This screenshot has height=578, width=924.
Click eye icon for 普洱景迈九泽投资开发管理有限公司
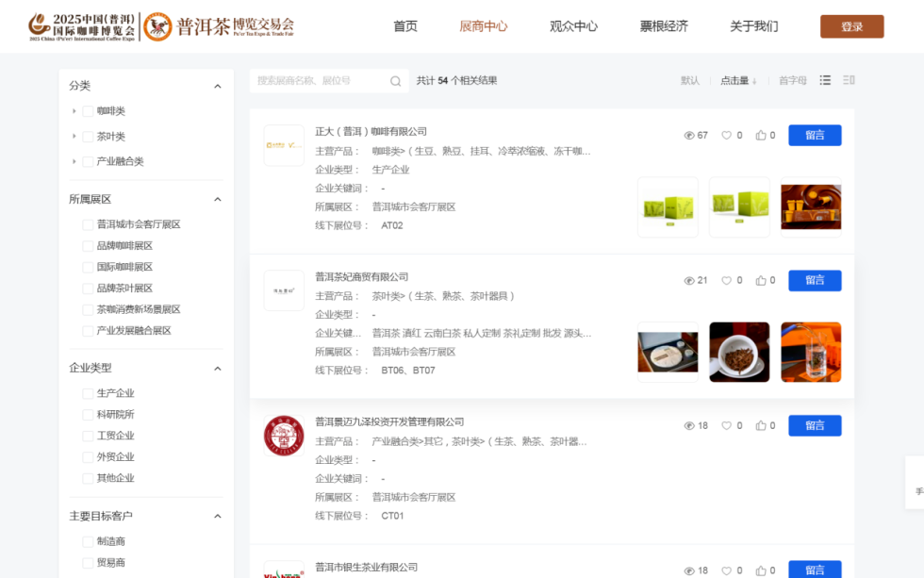pos(689,425)
